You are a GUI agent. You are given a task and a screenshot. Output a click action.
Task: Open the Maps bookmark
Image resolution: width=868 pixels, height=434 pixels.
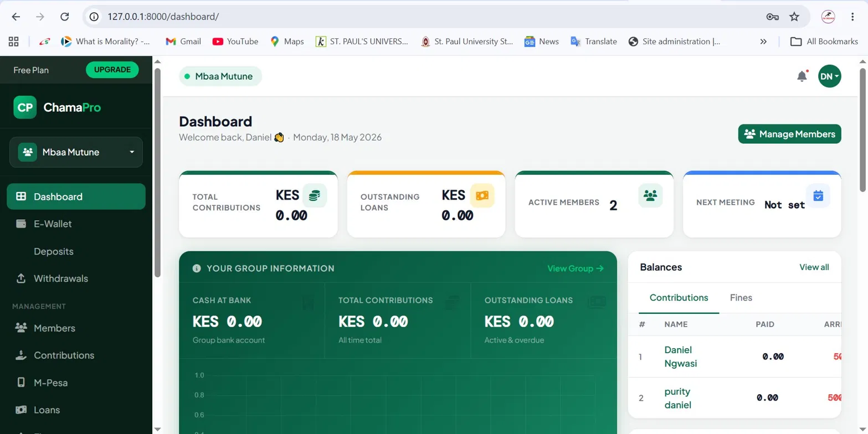pos(287,42)
